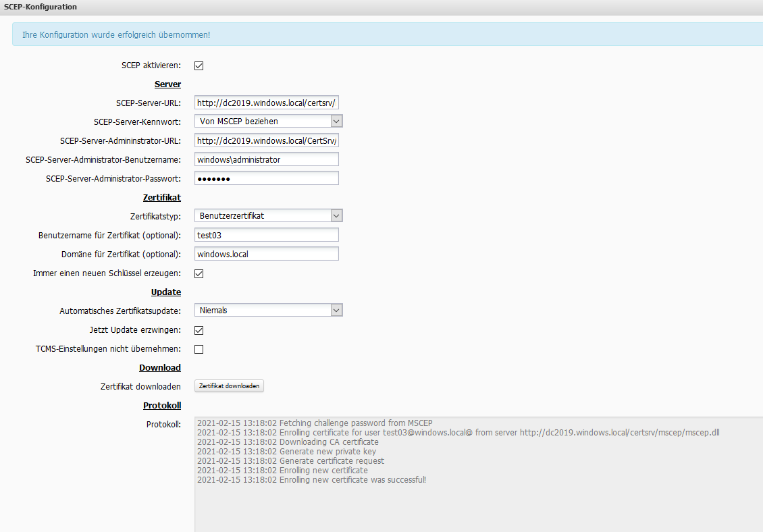Open the SCEP-Server-Kennwort dropdown
Viewport: 763px width, 532px height.
point(269,122)
